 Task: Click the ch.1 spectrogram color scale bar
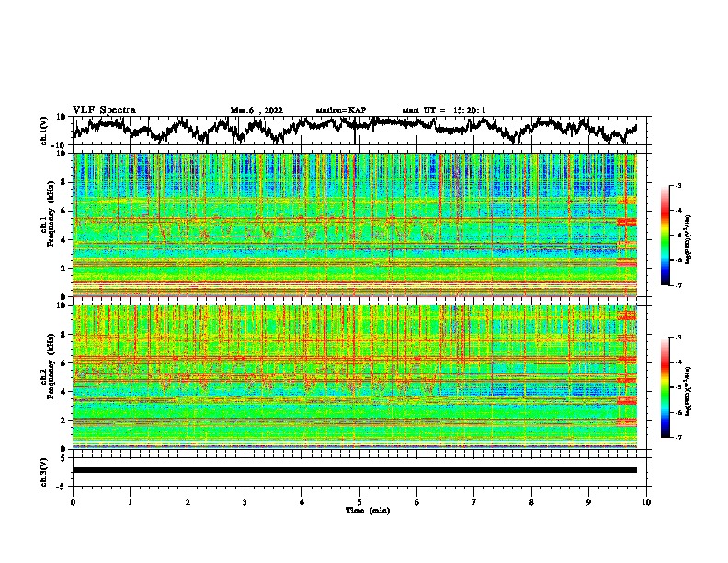tap(665, 236)
